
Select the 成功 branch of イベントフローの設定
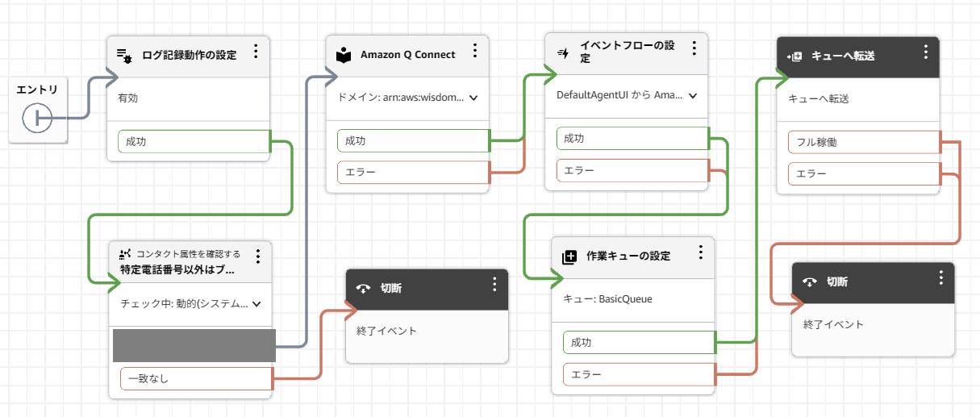pos(632,139)
